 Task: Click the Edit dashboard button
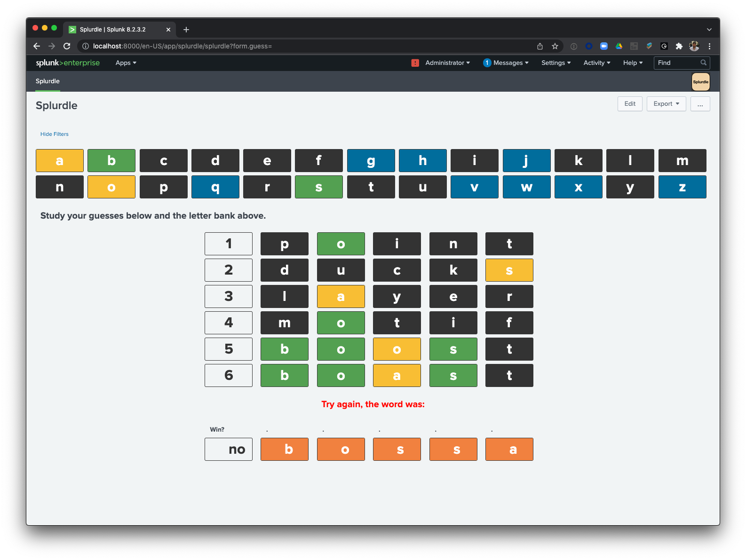click(630, 104)
